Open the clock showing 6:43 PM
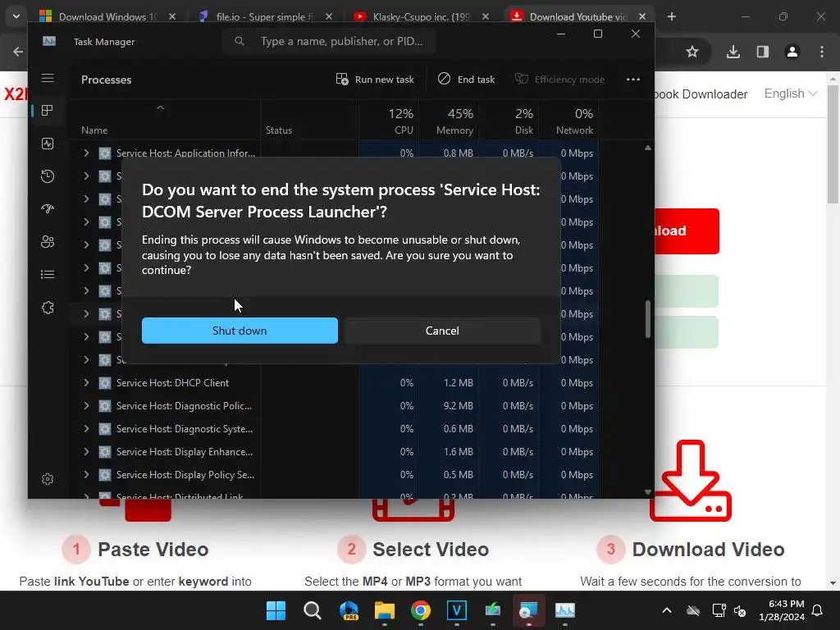Screen dimensions: 840x630 (782, 610)
